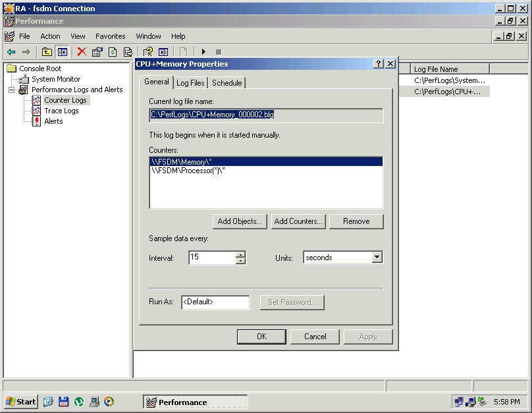Click the Export List toolbar icon
Screen dimensions: 532x413
(128, 52)
